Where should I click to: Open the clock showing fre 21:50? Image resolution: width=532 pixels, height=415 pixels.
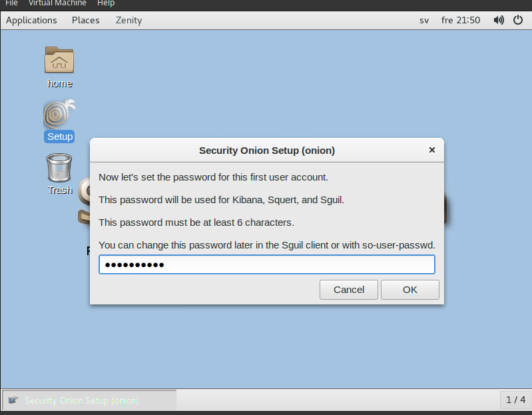pos(460,21)
